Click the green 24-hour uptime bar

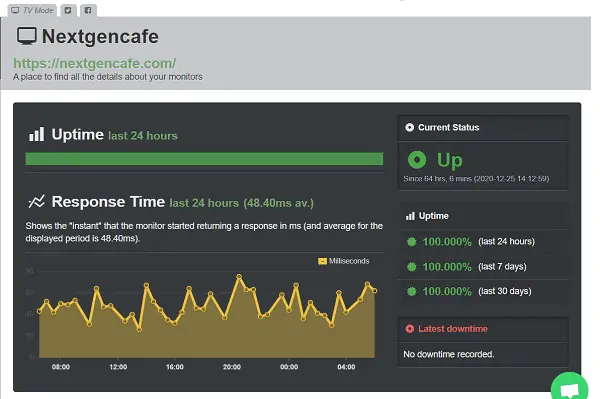(204, 159)
